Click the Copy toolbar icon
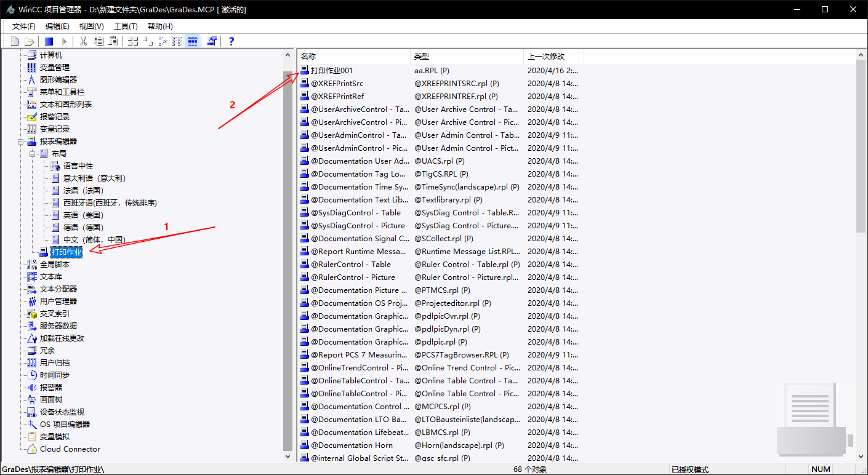The width and height of the screenshot is (868, 475). click(98, 41)
